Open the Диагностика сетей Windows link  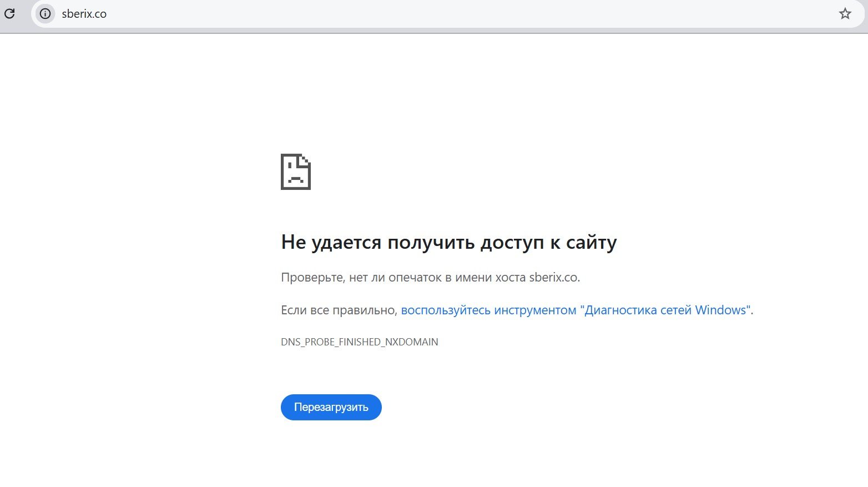pos(576,310)
